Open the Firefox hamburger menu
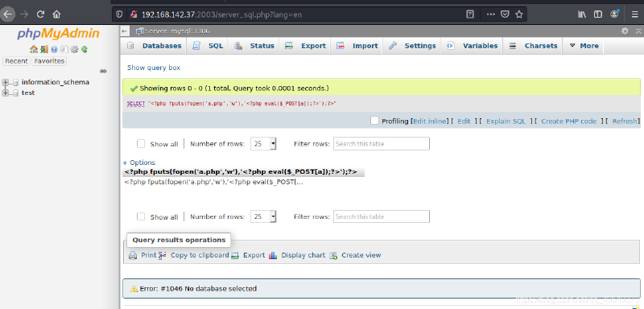Image resolution: width=644 pixels, height=309 pixels. click(635, 14)
